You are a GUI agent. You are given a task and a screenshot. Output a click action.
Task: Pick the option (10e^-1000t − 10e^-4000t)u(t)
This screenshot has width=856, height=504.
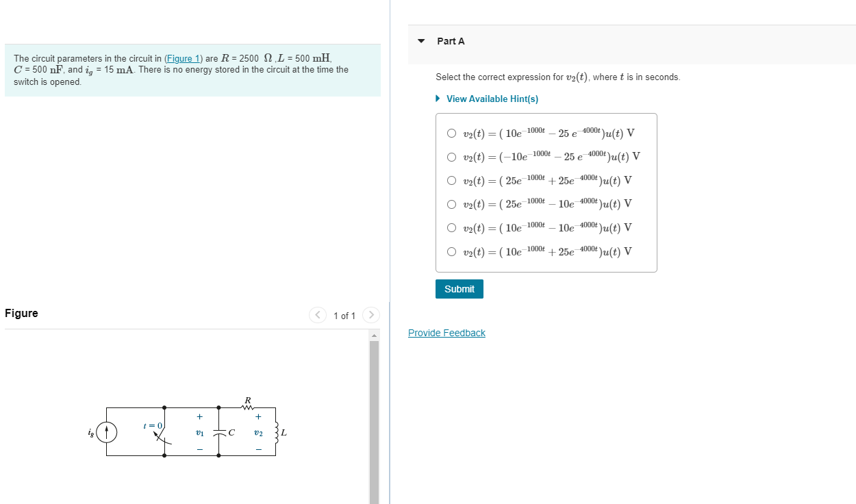point(452,227)
